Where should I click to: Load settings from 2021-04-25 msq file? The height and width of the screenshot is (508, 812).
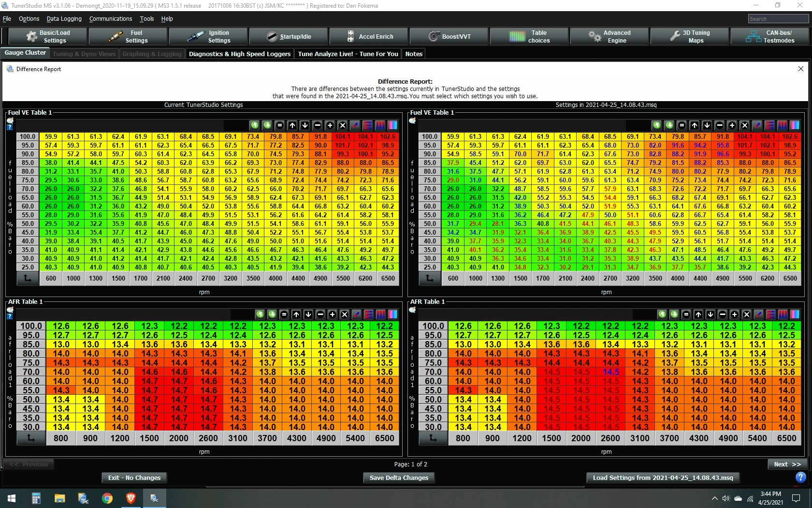(x=663, y=478)
